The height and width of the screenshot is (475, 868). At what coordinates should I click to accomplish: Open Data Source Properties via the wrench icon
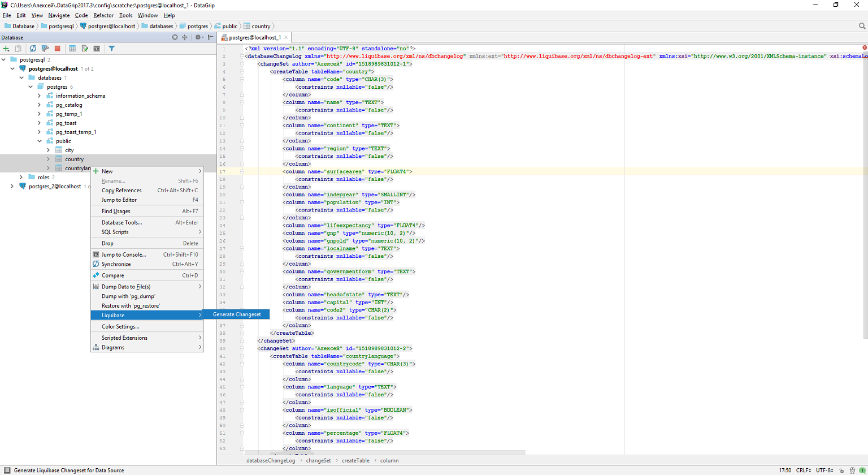(x=46, y=48)
